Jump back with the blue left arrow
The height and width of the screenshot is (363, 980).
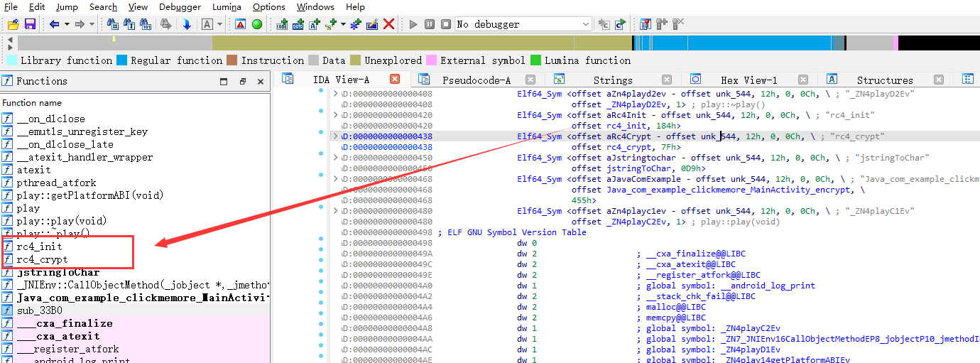point(54,24)
